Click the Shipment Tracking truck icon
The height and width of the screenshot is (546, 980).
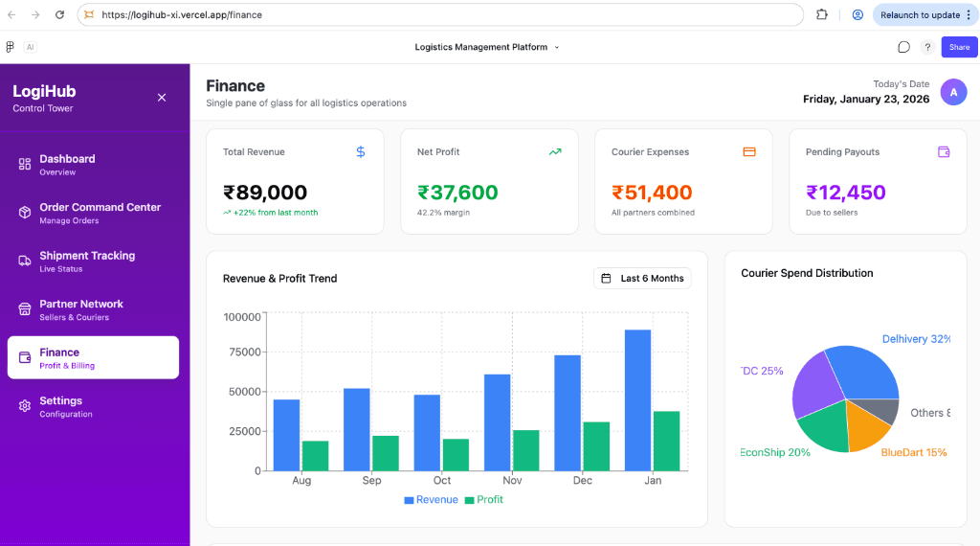(24, 261)
